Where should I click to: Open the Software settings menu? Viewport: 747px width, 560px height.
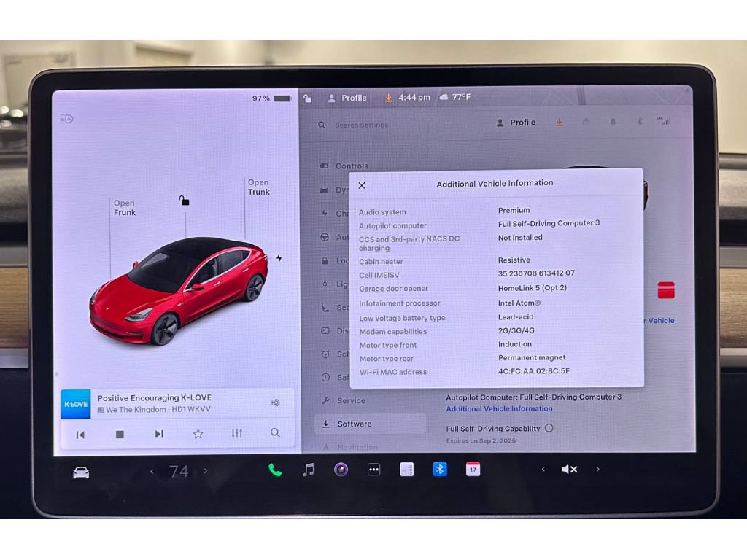pyautogui.click(x=370, y=424)
